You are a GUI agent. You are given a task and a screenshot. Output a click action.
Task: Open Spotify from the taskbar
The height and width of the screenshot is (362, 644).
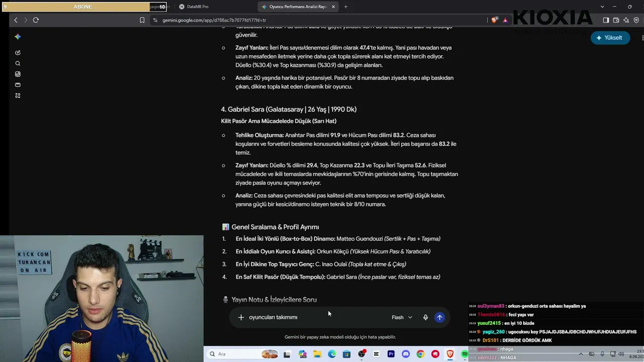[x=465, y=354]
